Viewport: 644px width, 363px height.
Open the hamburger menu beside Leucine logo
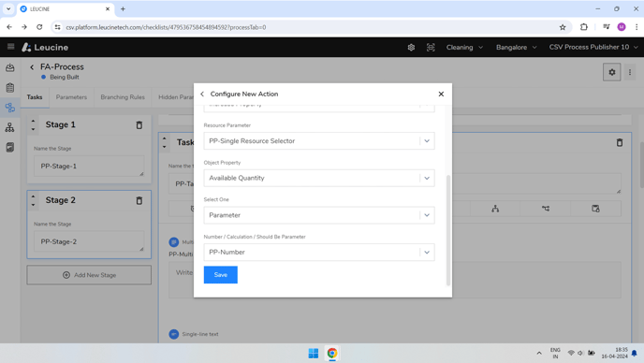(10, 47)
